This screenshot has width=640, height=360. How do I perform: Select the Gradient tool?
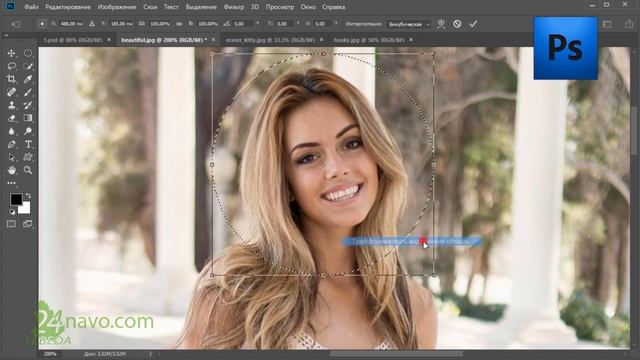pyautogui.click(x=28, y=118)
